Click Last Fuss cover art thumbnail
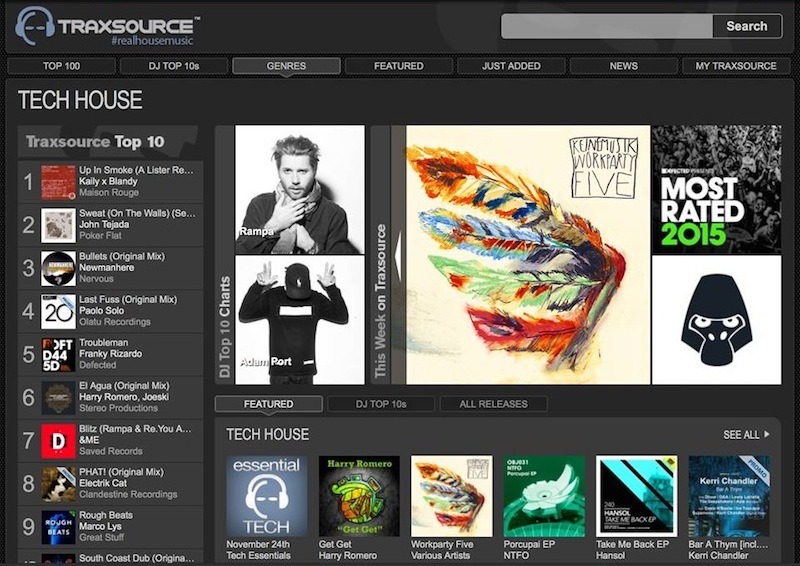This screenshot has height=566, width=800. coord(58,311)
